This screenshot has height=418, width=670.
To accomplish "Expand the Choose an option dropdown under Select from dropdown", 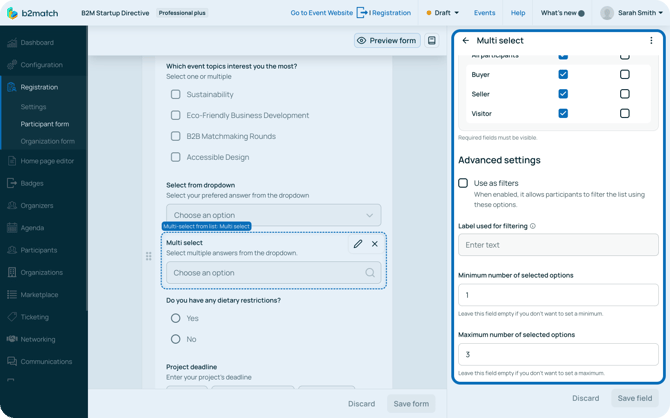I will [x=273, y=215].
